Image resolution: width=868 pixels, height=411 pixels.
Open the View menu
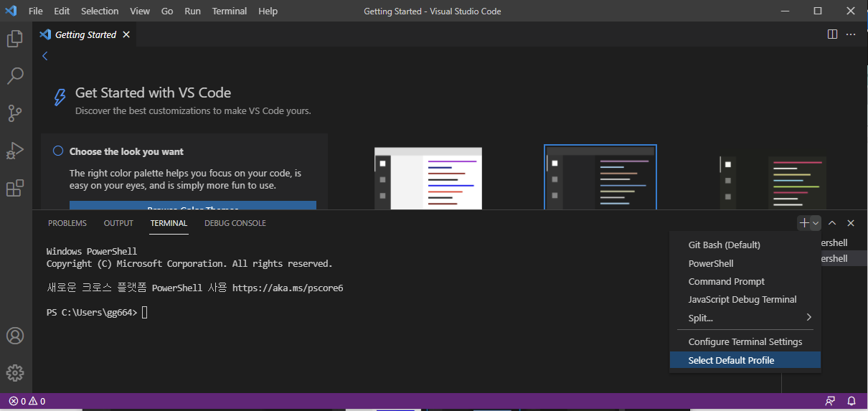140,11
